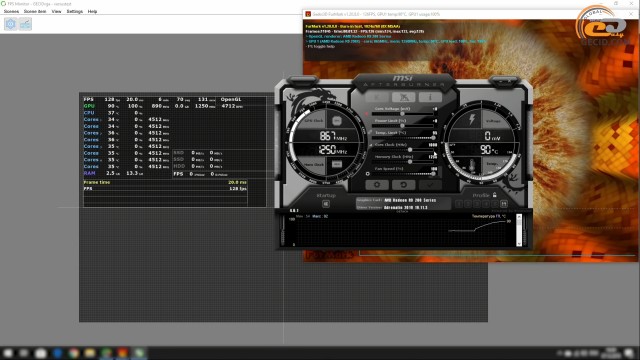This screenshot has height=360, width=640.
Task: Click the HDD row in overlay
Action: point(198,166)
